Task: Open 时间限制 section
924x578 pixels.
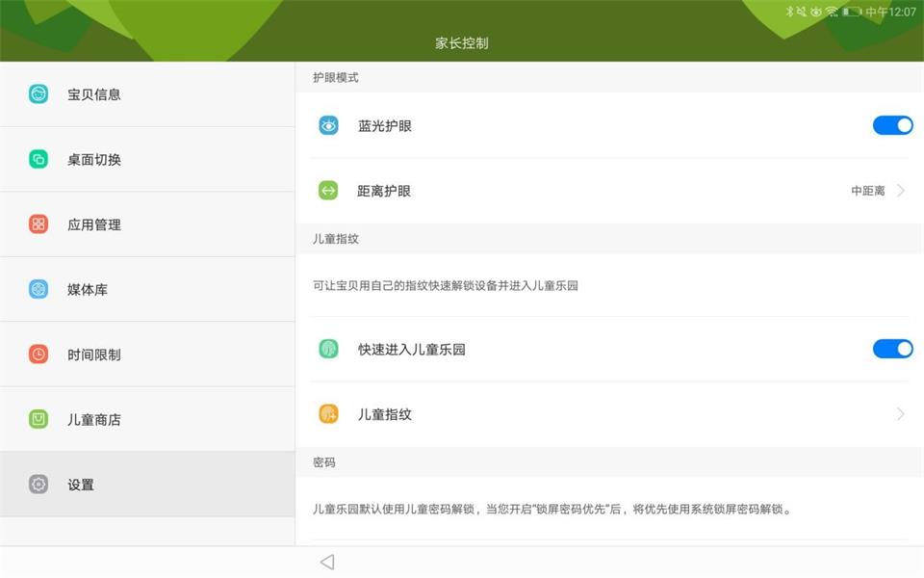Action: point(147,355)
